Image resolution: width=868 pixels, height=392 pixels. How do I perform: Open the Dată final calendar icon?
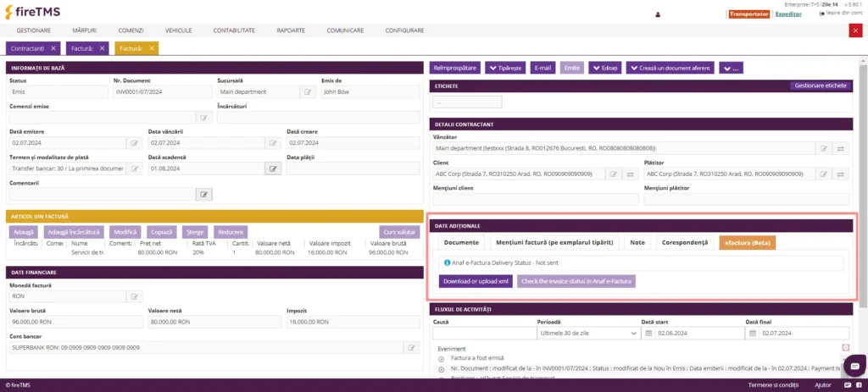(753, 334)
